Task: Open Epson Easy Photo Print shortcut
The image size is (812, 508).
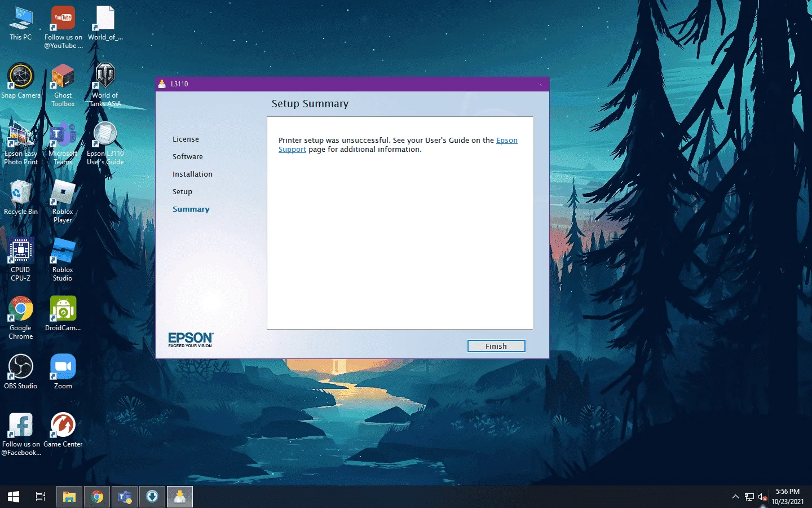Action: click(21, 143)
